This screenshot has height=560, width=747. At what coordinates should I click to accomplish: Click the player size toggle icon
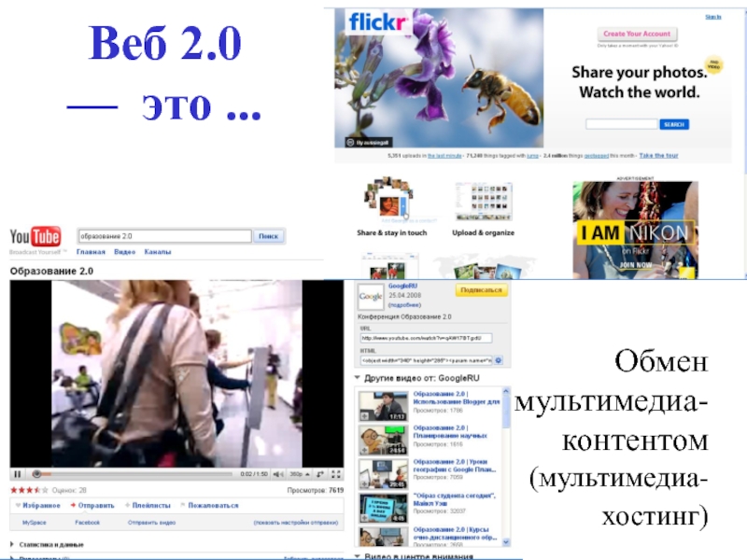point(320,474)
